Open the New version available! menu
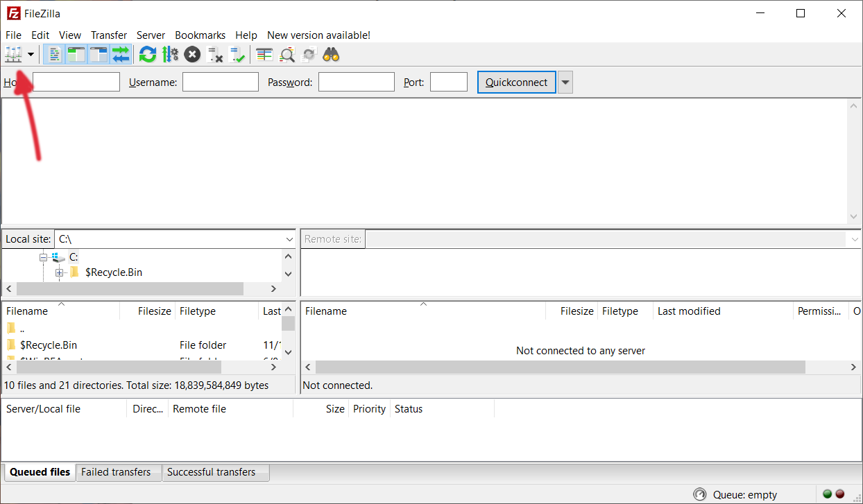This screenshot has width=863, height=504. pos(318,35)
